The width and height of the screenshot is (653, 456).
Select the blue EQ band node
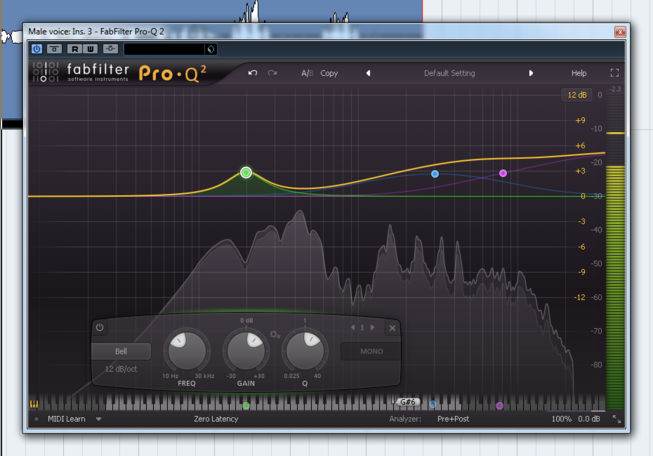coord(435,174)
